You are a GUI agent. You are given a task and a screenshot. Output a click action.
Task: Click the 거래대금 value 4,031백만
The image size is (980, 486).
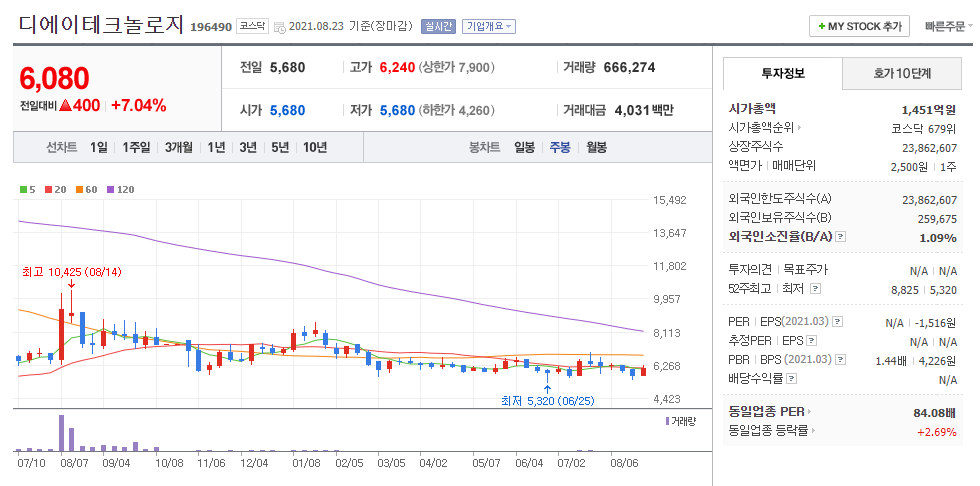point(644,111)
